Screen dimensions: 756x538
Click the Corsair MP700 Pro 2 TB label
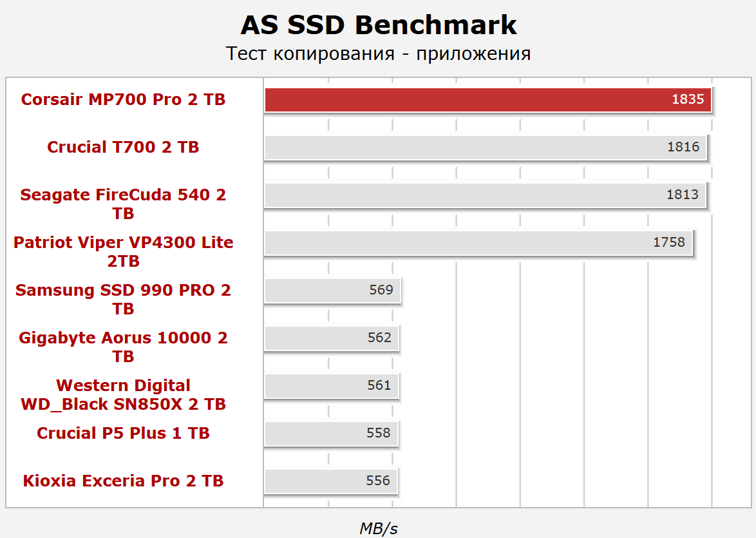point(123,100)
